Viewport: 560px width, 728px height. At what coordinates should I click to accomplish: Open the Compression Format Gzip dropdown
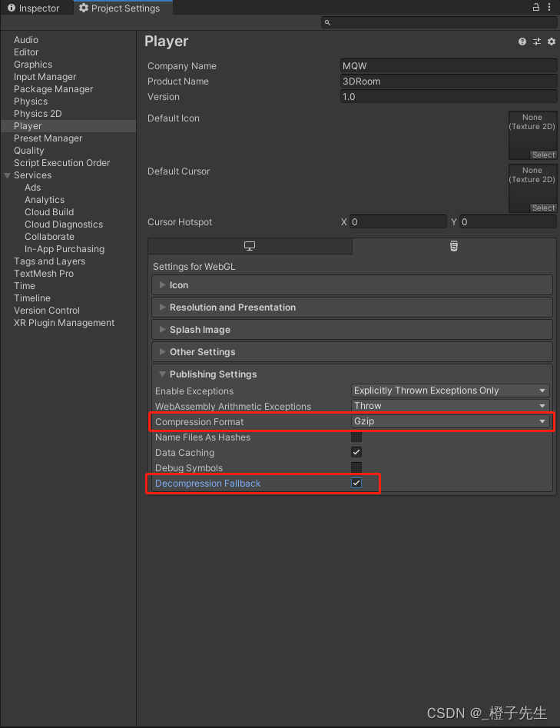pyautogui.click(x=450, y=421)
